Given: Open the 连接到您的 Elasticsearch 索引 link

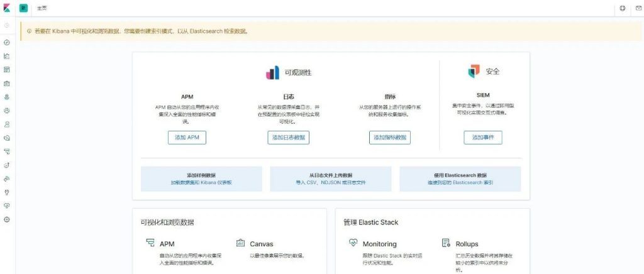Looking at the screenshot, I should [x=460, y=182].
